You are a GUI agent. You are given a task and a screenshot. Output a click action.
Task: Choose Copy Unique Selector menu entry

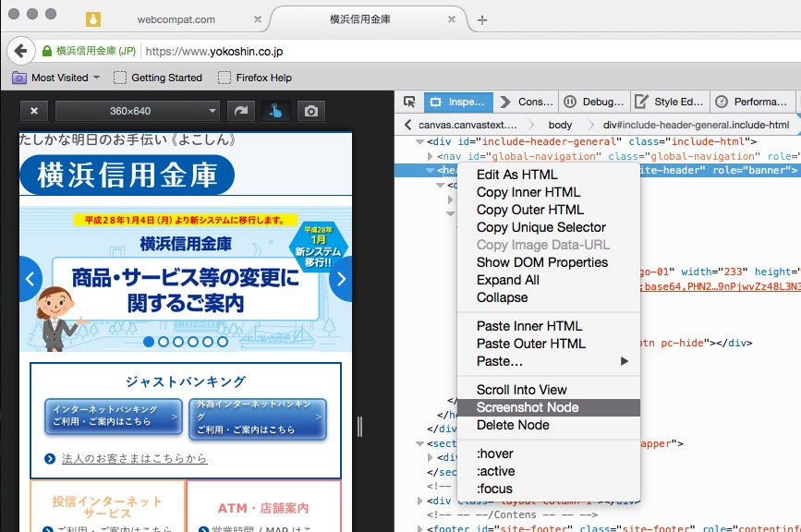coord(549,227)
